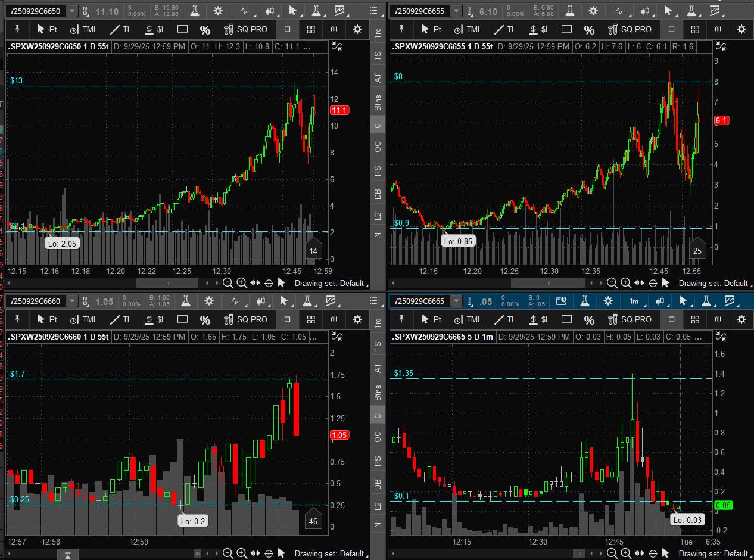
Task: Click the rectangle drawing tool in top-right chart
Action: 567,29
